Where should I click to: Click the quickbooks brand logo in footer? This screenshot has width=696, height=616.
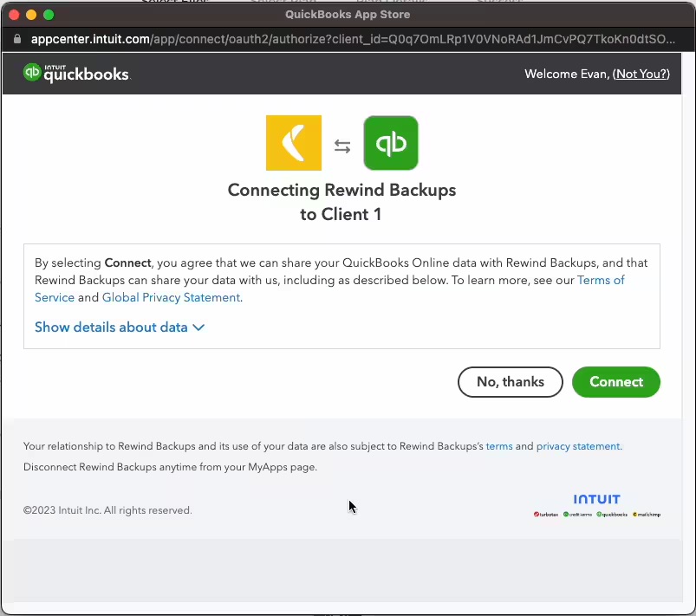pyautogui.click(x=612, y=515)
